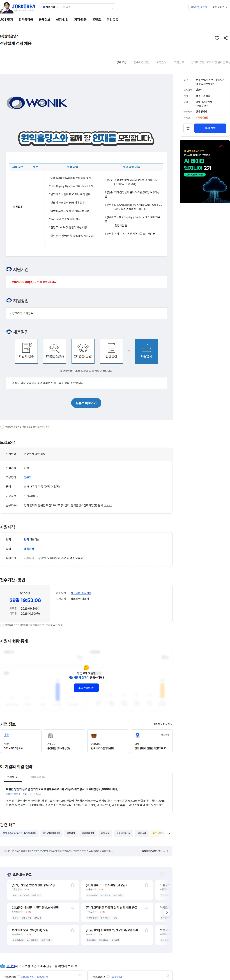
Task: Star the 동원파츠 표면처리팀 (과장급) posting
Action: pyautogui.click(x=146, y=885)
